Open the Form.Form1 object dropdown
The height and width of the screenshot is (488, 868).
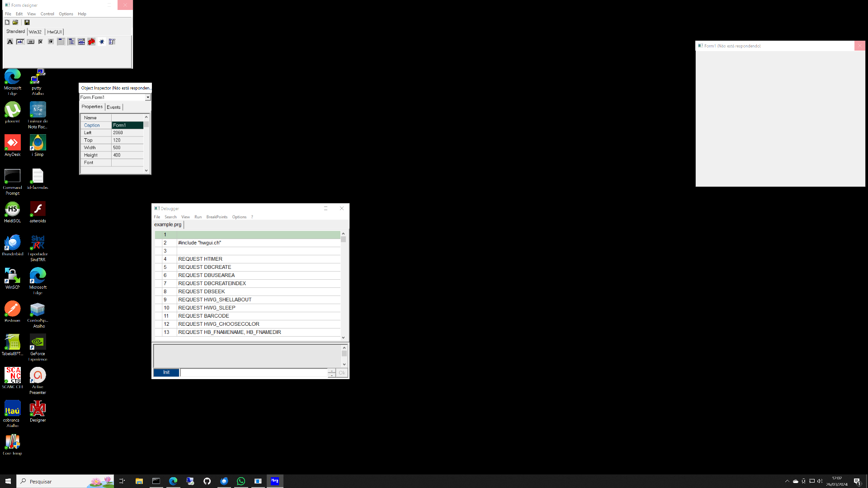(x=148, y=98)
